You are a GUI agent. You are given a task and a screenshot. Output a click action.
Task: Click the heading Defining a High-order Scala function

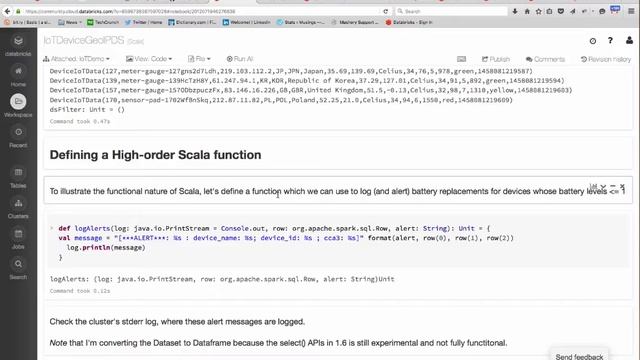[156, 155]
